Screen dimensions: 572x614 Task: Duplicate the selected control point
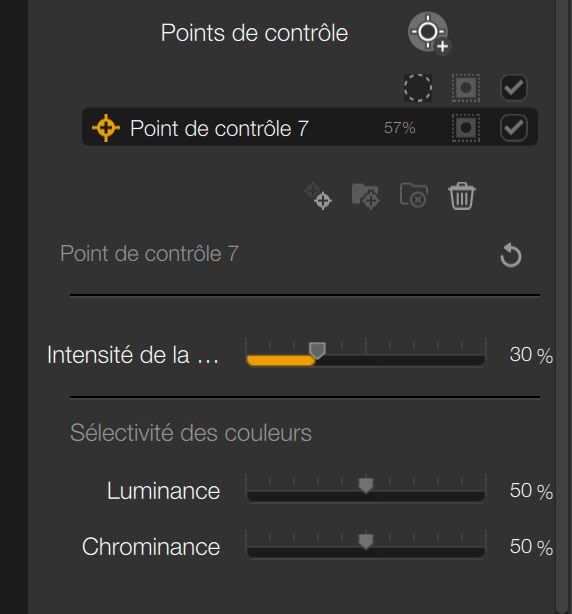coord(318,196)
